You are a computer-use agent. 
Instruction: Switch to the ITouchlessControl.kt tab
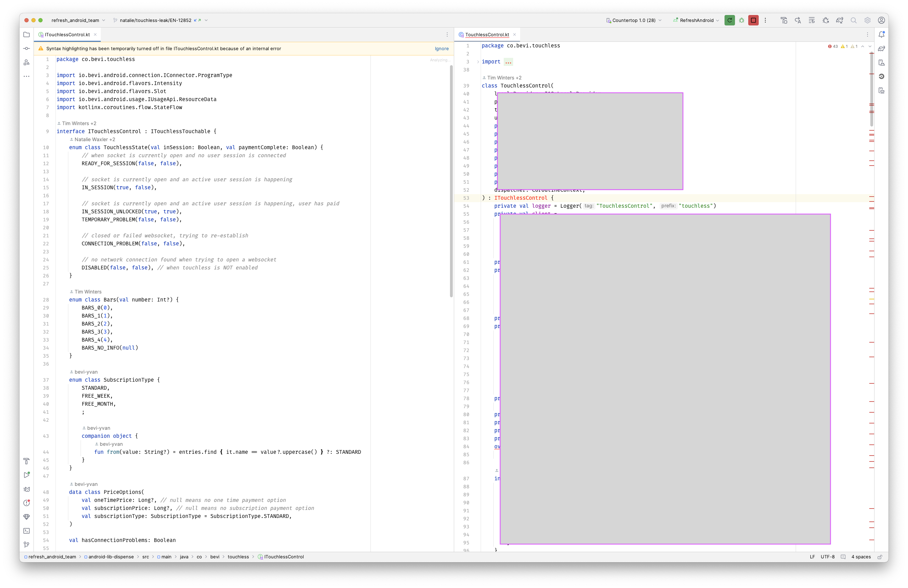[x=67, y=35]
